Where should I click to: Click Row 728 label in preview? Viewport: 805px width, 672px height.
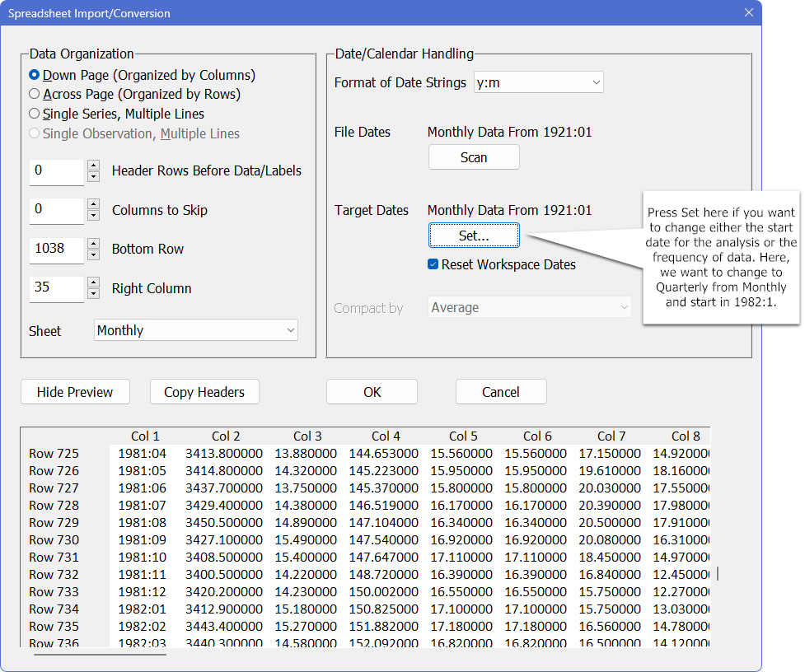[54, 506]
